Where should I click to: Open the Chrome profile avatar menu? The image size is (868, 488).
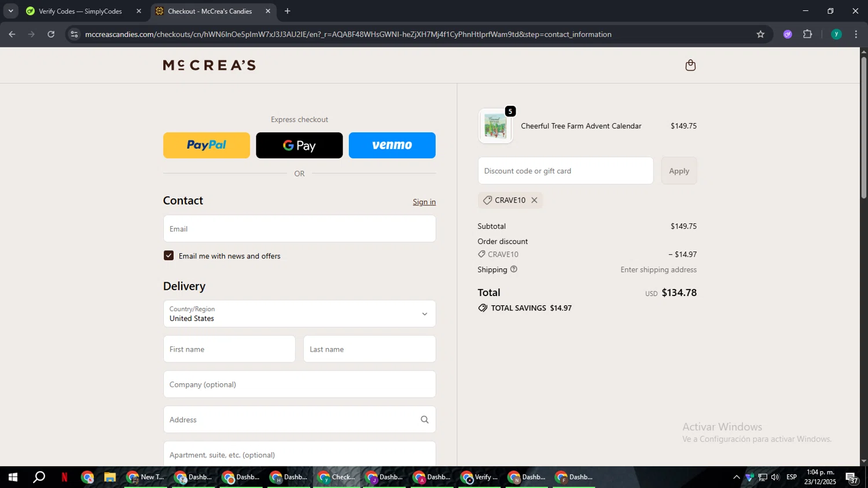pos(836,34)
